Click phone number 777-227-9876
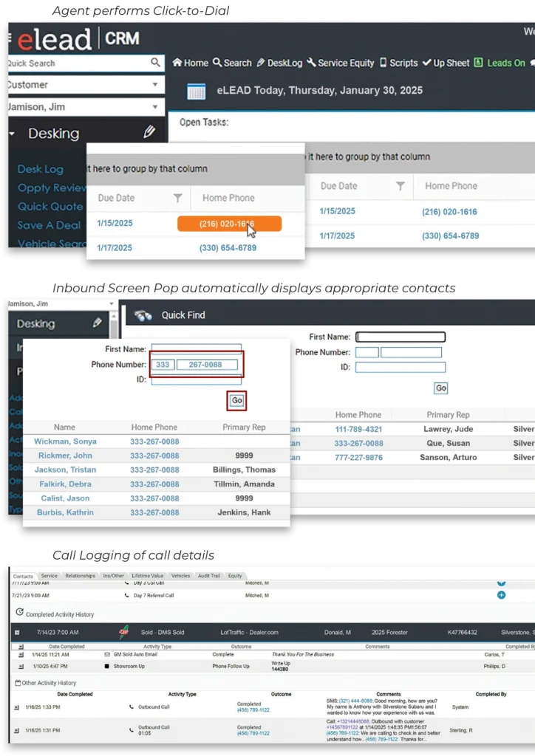535x756 pixels. [x=358, y=458]
